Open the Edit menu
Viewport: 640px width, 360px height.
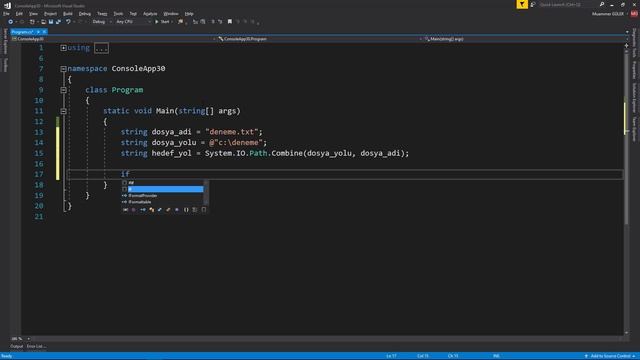pos(19,14)
